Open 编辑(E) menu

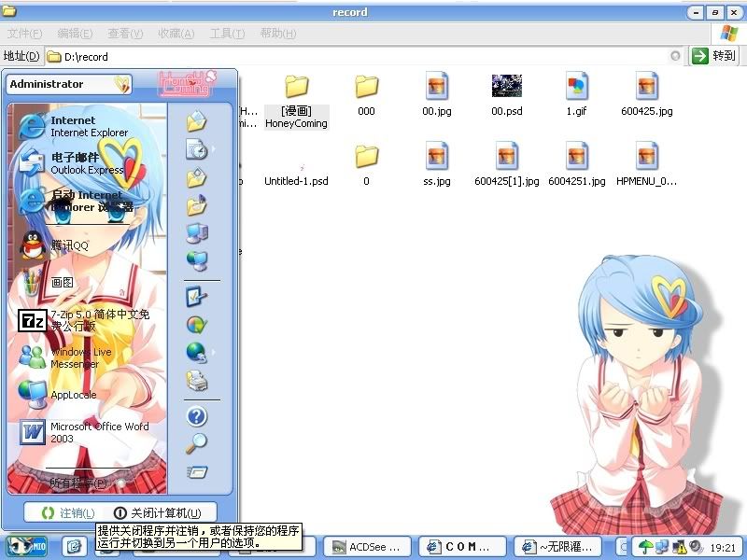tap(75, 34)
